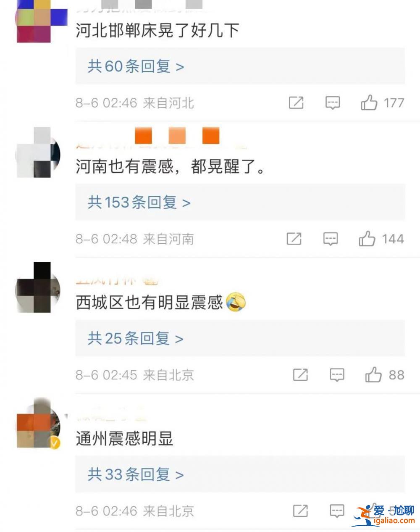Open the username above Henan comment

161,140
